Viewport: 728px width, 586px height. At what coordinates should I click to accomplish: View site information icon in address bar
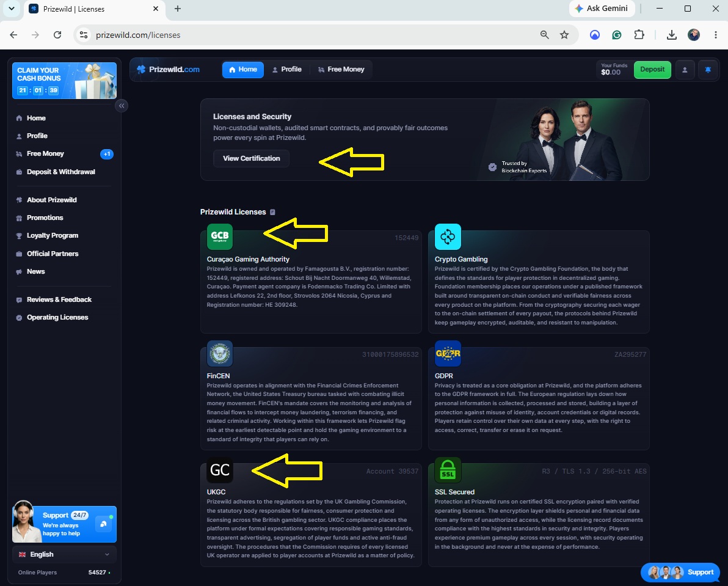pyautogui.click(x=84, y=35)
